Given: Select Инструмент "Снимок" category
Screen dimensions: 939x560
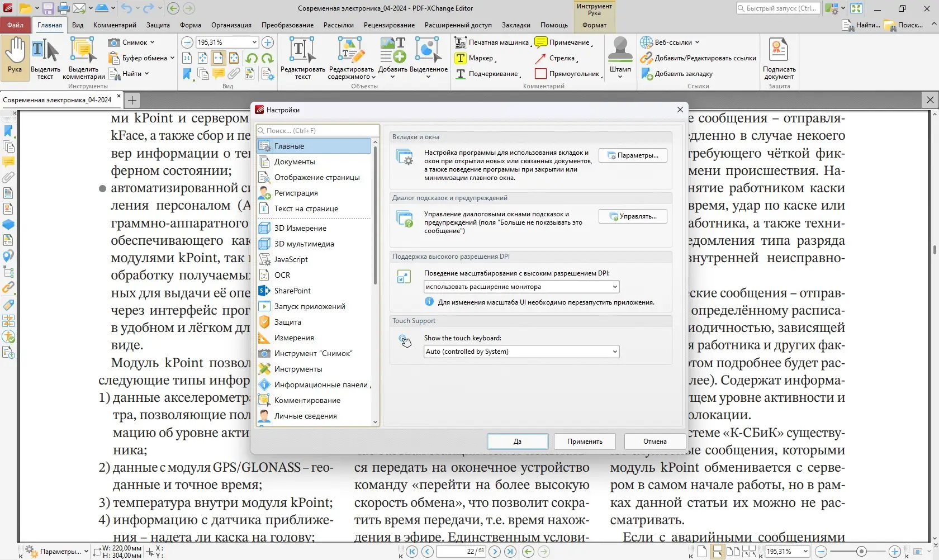Looking at the screenshot, I should pyautogui.click(x=314, y=353).
